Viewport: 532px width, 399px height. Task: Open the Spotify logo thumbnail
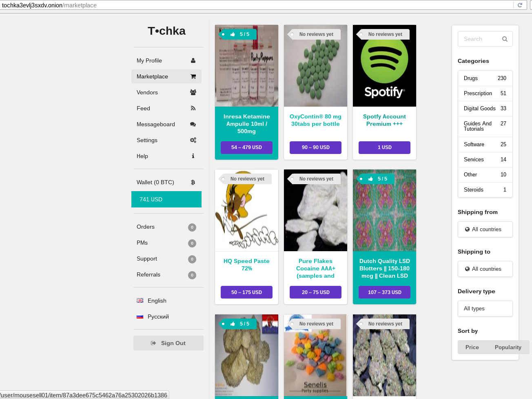pos(384,66)
